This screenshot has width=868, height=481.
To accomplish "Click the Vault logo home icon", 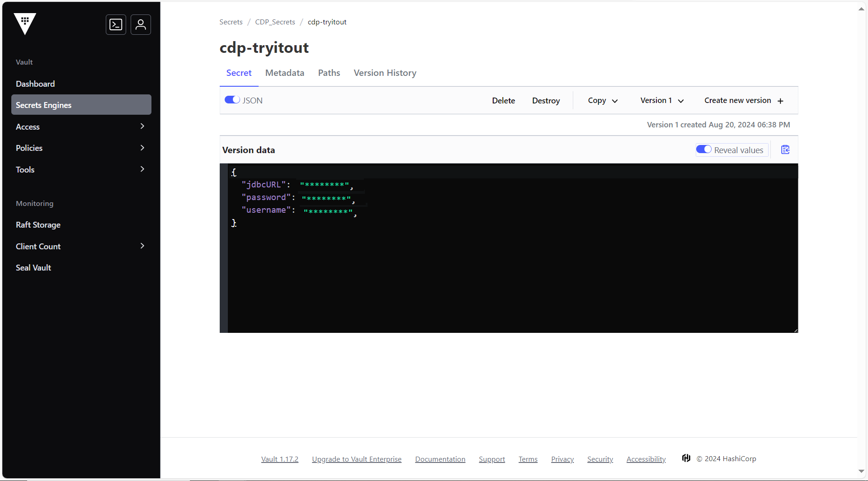I will tap(25, 23).
